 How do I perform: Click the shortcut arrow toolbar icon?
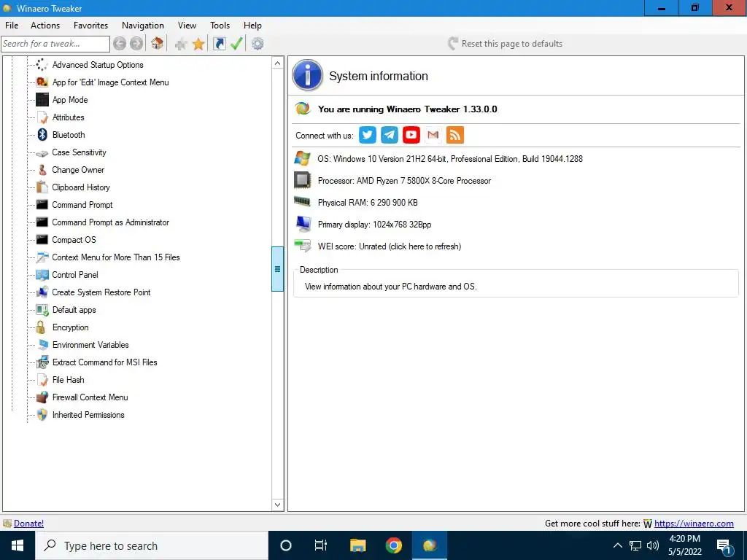click(219, 44)
